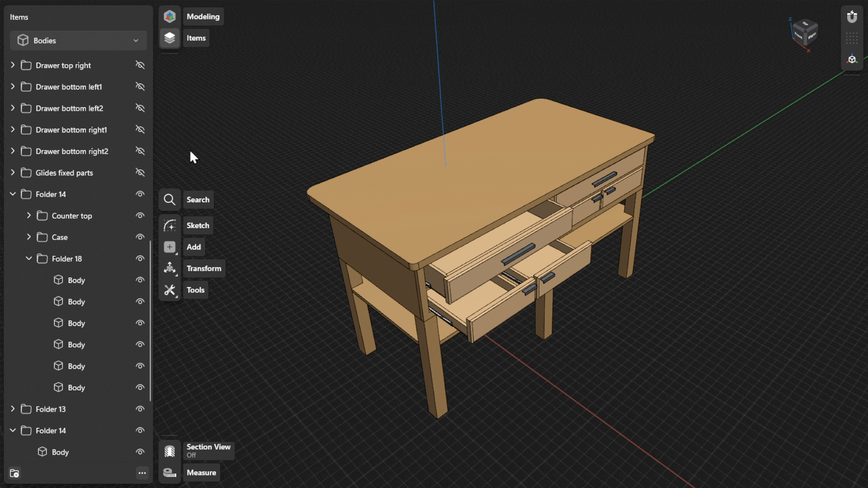Click the Drawer bottom left1 folder icon
The image size is (868, 488).
point(26,87)
